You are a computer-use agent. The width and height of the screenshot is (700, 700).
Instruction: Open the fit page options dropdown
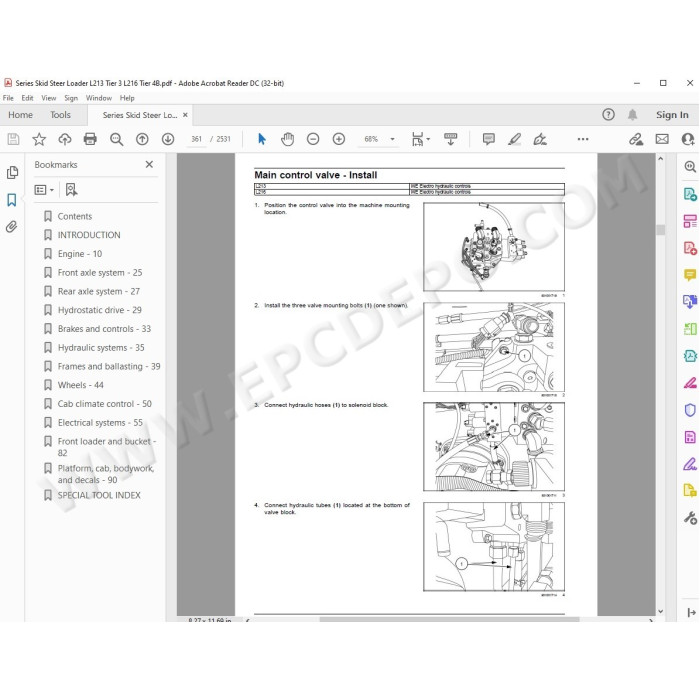pos(421,139)
